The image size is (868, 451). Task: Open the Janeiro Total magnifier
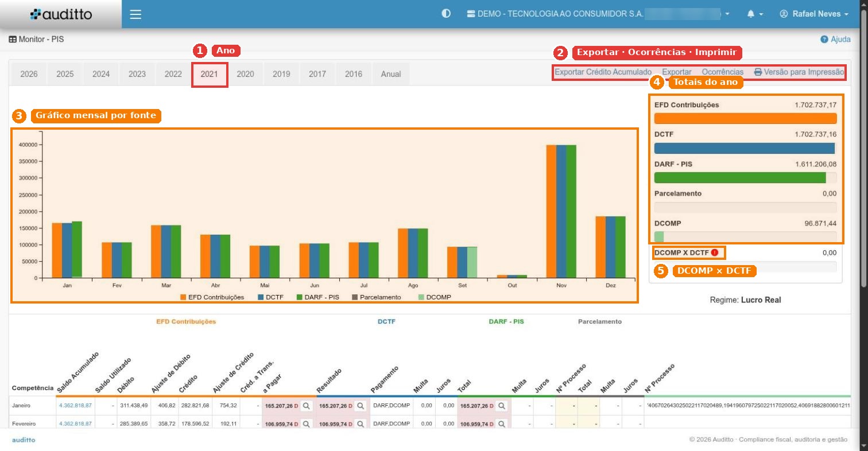[502, 406]
